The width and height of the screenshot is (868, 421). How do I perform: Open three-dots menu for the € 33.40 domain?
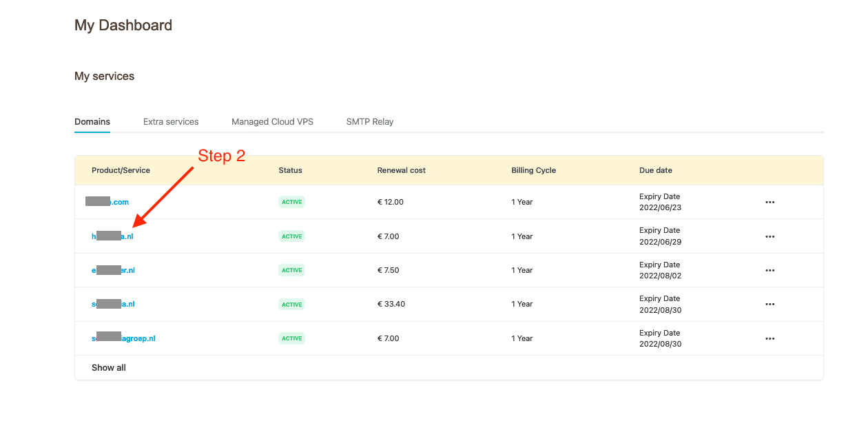769,304
